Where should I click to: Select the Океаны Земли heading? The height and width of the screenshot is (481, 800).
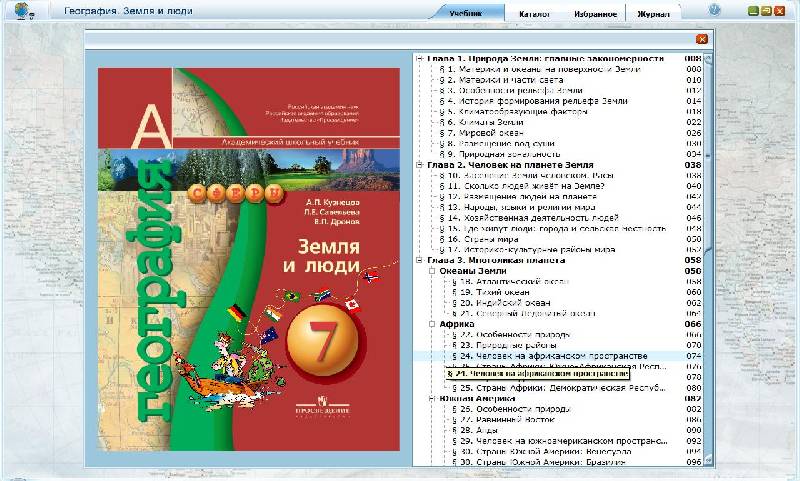click(473, 271)
